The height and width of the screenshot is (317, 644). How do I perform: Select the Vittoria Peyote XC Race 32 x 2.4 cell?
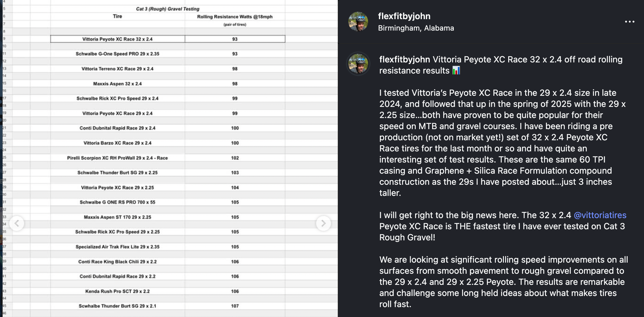[x=118, y=39]
